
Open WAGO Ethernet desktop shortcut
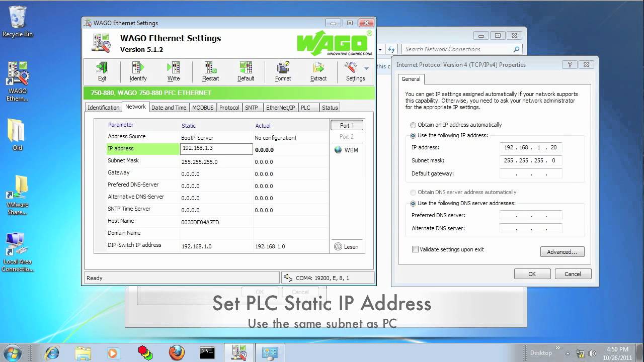click(18, 81)
